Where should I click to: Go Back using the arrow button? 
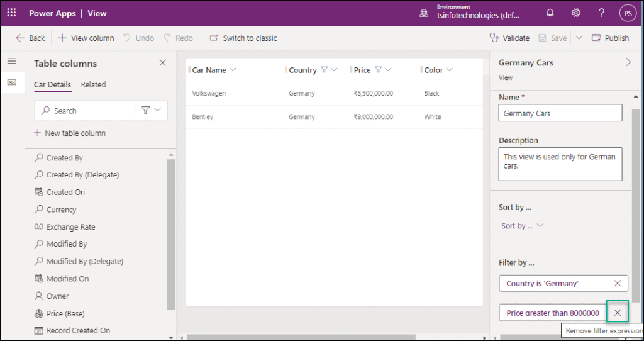[x=30, y=38]
